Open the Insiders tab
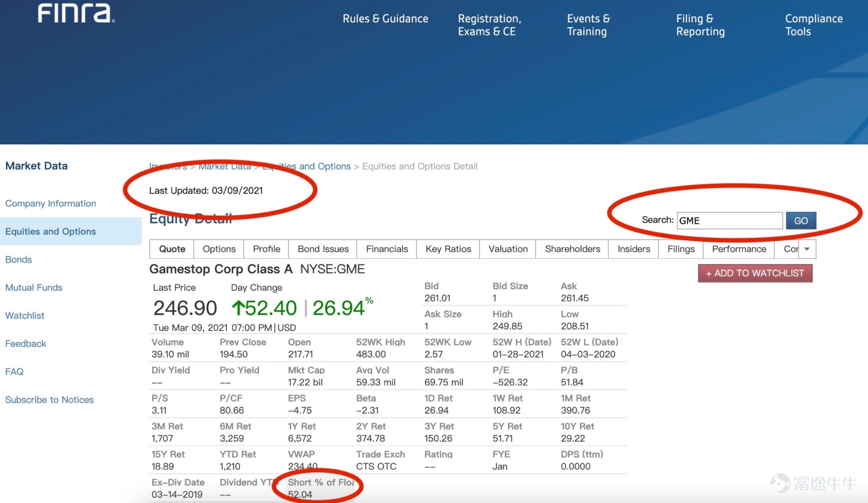 [x=634, y=249]
